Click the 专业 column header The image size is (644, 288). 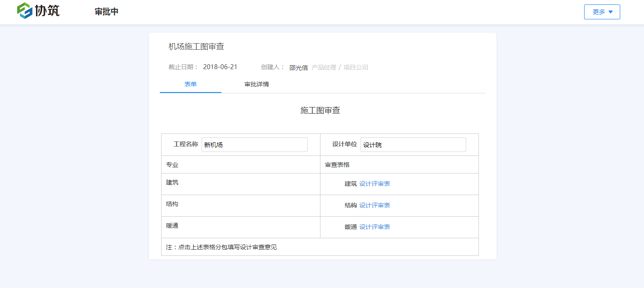172,164
